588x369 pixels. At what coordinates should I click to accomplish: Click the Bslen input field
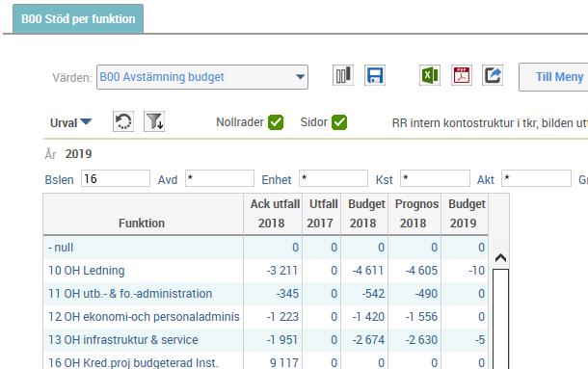pos(116,178)
